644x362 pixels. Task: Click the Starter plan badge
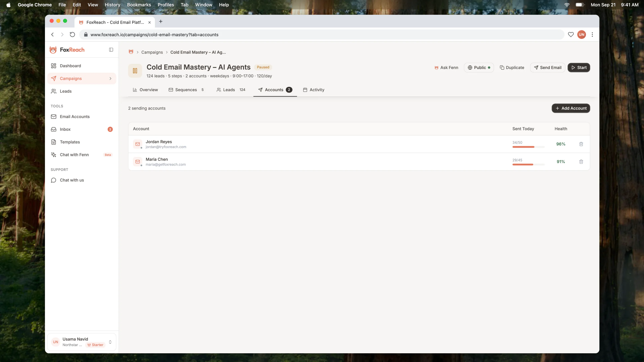pos(95,345)
